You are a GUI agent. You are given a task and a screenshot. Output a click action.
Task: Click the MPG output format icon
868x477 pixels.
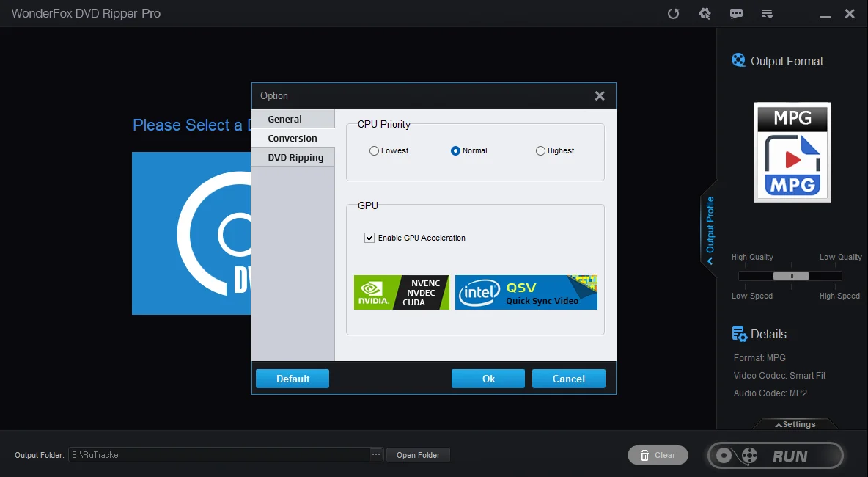tap(792, 152)
